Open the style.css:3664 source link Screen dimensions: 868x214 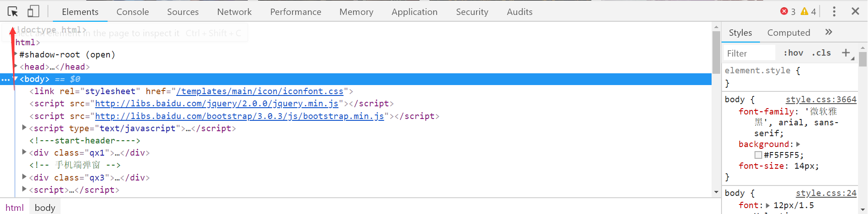click(821, 100)
